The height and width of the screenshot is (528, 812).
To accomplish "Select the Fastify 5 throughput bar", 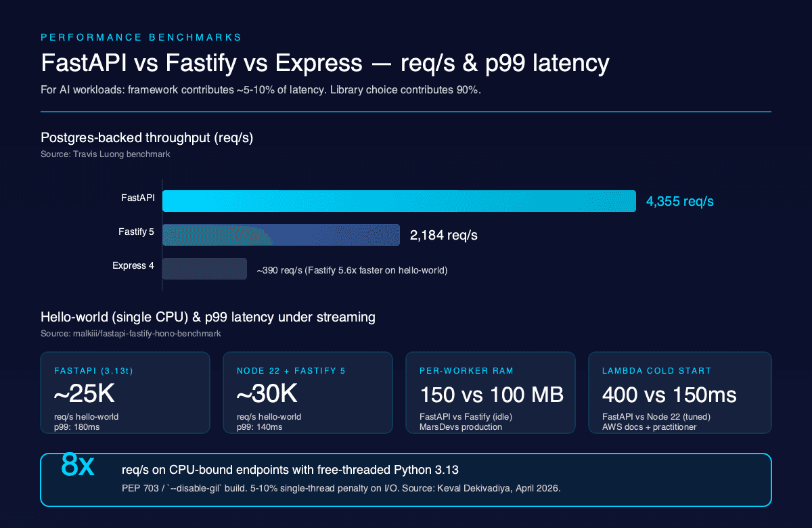I will pyautogui.click(x=281, y=235).
